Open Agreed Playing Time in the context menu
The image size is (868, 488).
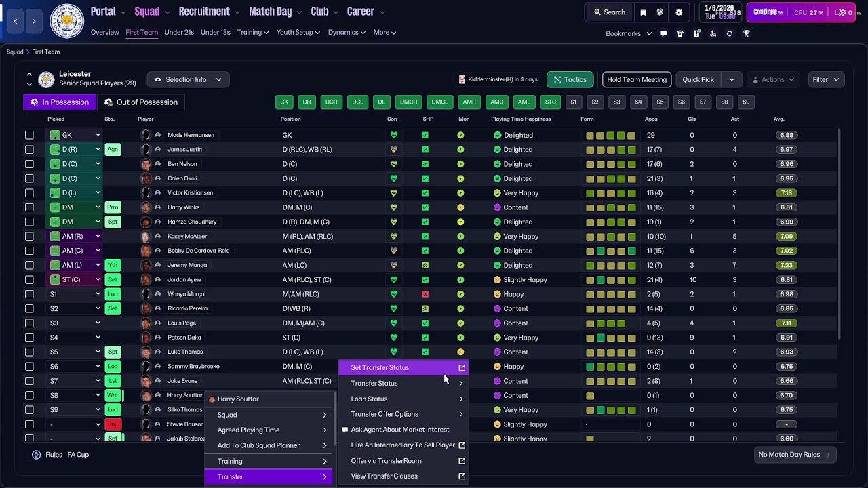[x=269, y=430]
